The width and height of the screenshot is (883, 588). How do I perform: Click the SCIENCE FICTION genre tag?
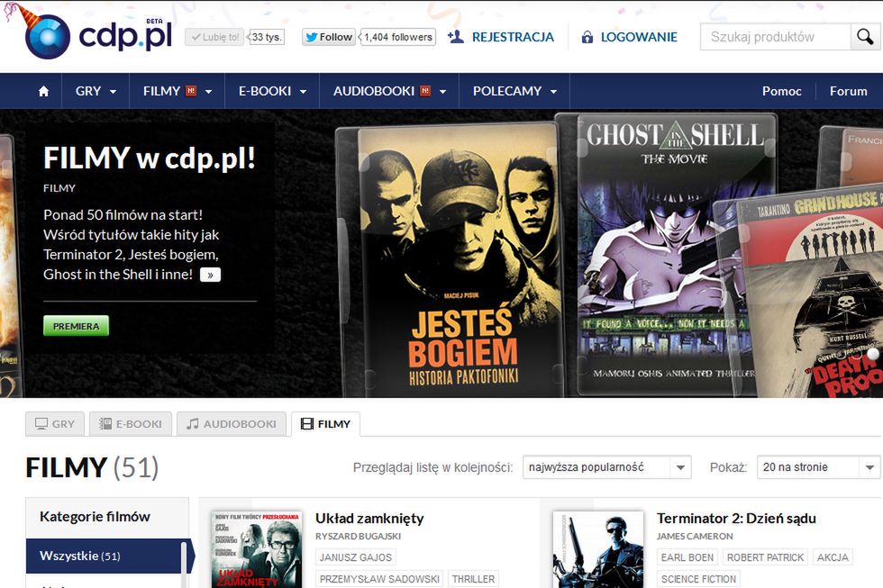tap(698, 579)
